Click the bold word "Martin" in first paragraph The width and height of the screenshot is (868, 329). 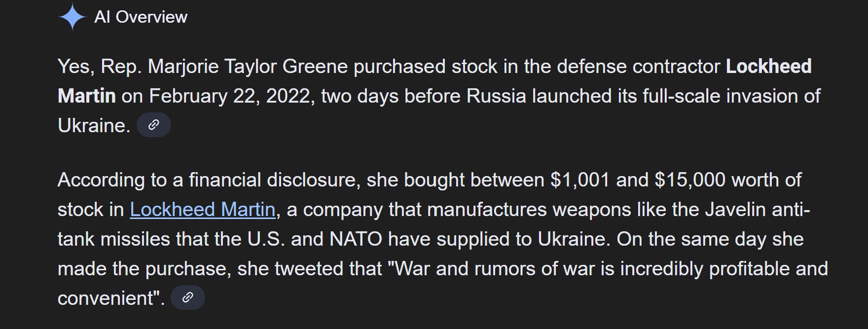(87, 96)
